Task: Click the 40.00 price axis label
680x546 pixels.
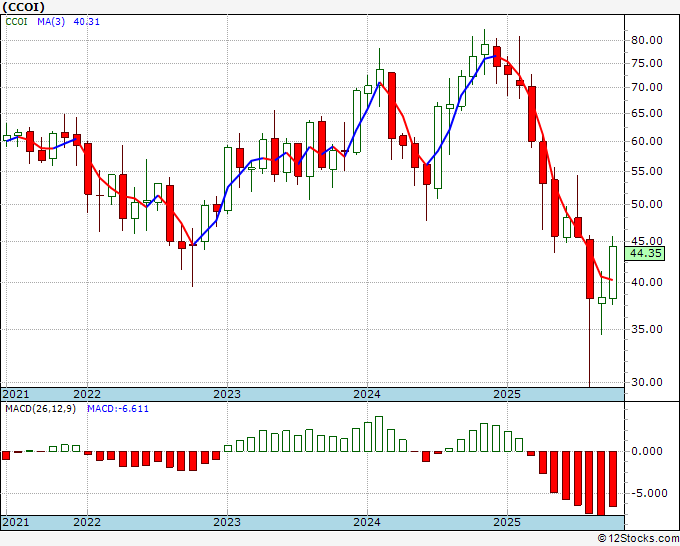Action: 647,282
